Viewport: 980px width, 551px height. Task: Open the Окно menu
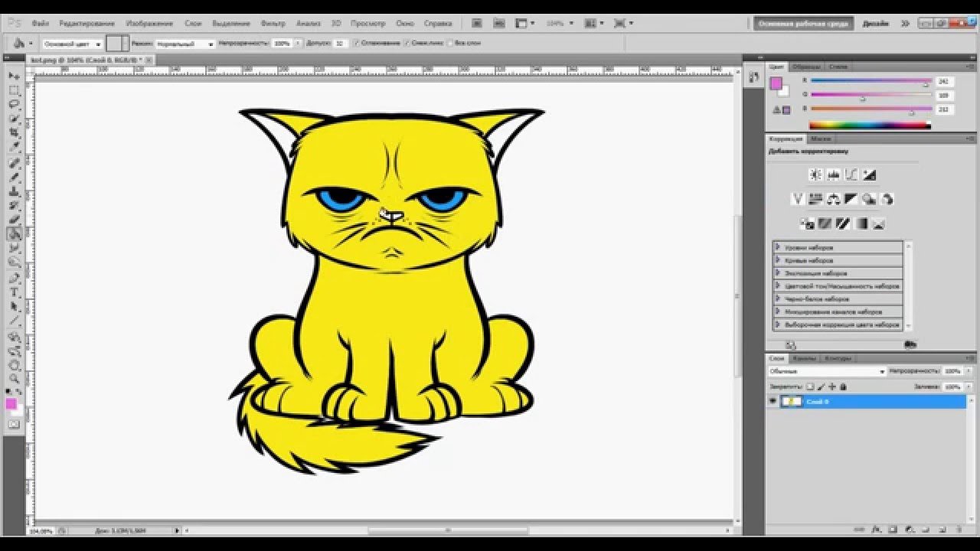pos(405,24)
